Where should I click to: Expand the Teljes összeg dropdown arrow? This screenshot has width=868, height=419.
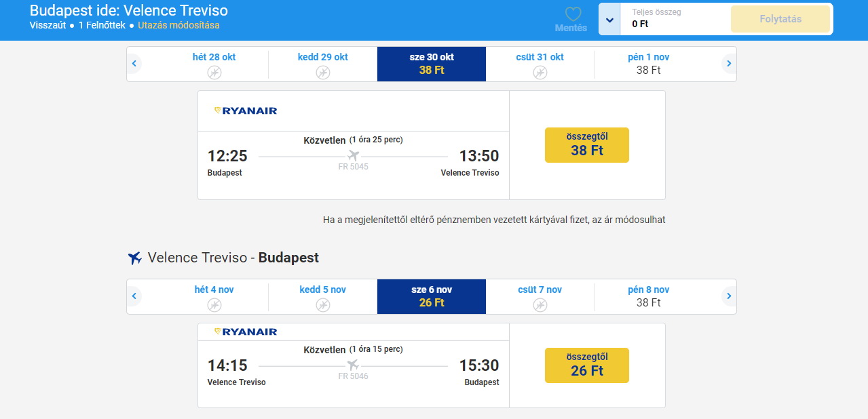(609, 19)
